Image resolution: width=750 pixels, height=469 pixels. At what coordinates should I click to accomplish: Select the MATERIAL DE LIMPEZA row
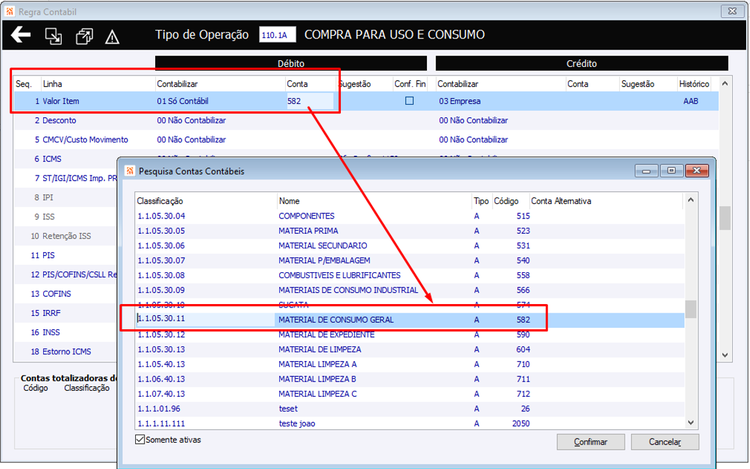pos(409,349)
